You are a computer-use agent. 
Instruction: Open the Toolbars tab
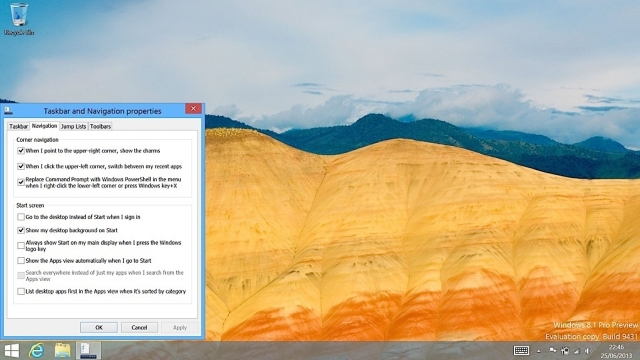pos(100,127)
